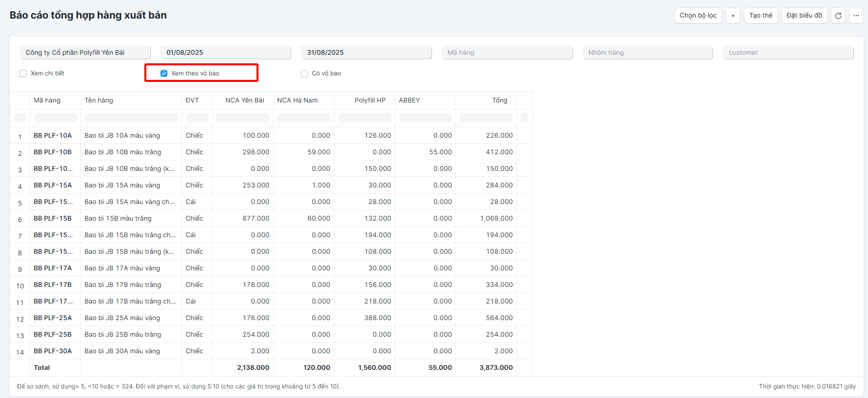Click the plus icon next to Chọn bộ lọc

733,16
